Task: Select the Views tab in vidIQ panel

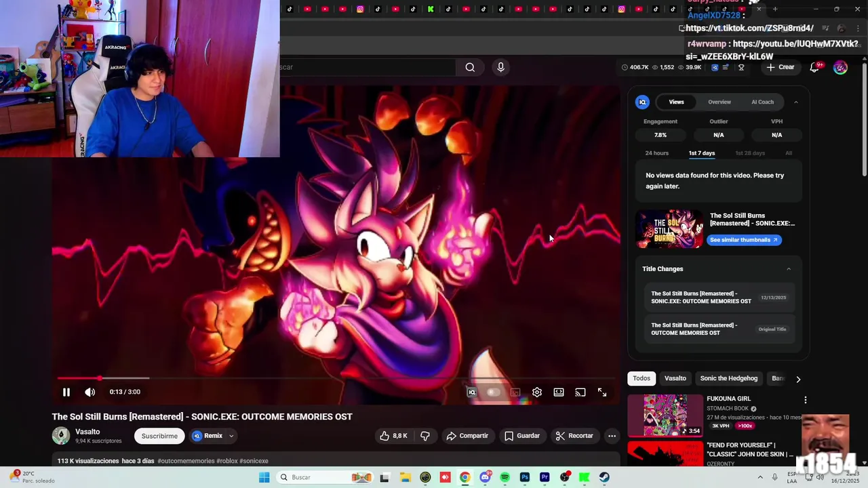Action: tap(676, 102)
